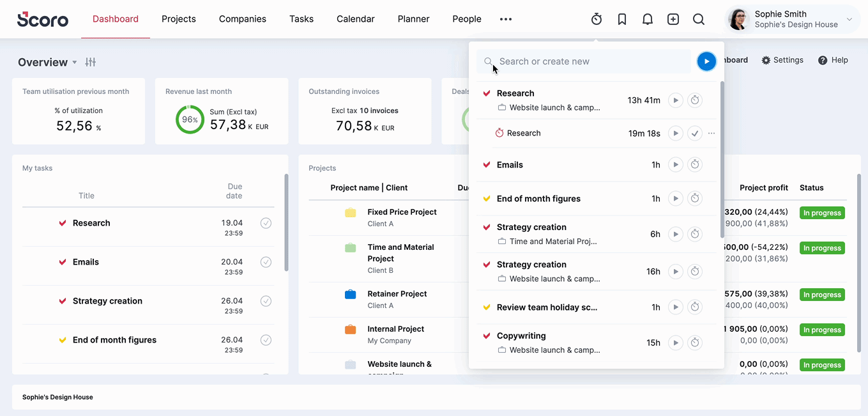The width and height of the screenshot is (868, 416).
Task: Click stopwatch icon on the Copywriting row
Action: (695, 343)
